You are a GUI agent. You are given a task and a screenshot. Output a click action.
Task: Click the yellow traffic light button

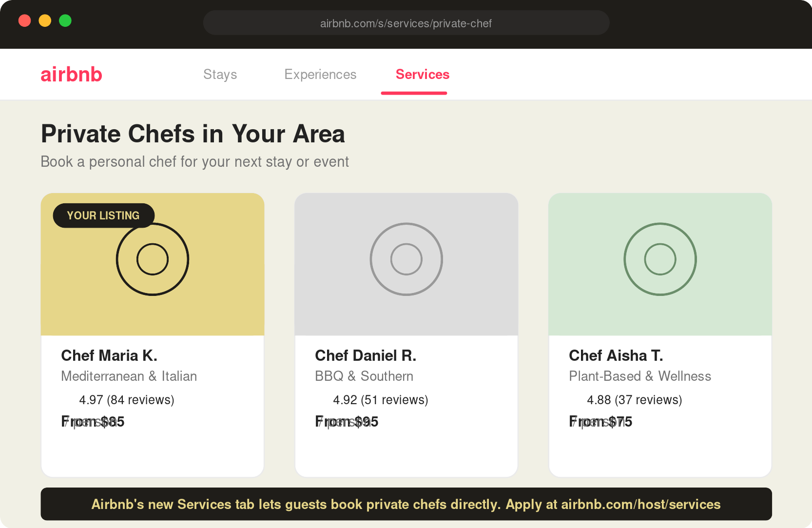click(45, 20)
